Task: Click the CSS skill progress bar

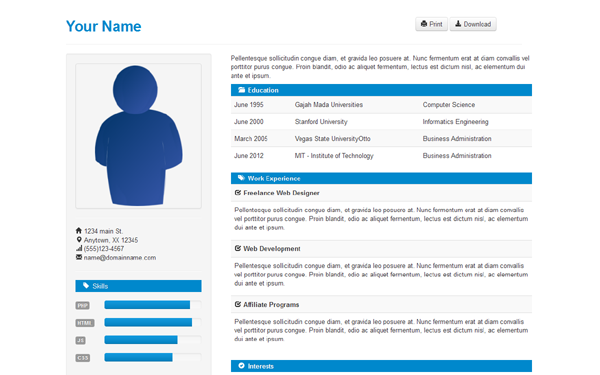Action: [x=153, y=357]
